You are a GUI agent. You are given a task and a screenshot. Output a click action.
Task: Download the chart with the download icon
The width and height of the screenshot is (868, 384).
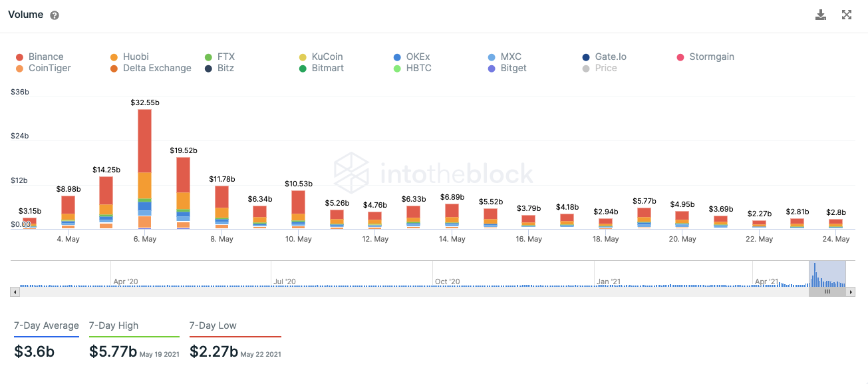pyautogui.click(x=821, y=15)
